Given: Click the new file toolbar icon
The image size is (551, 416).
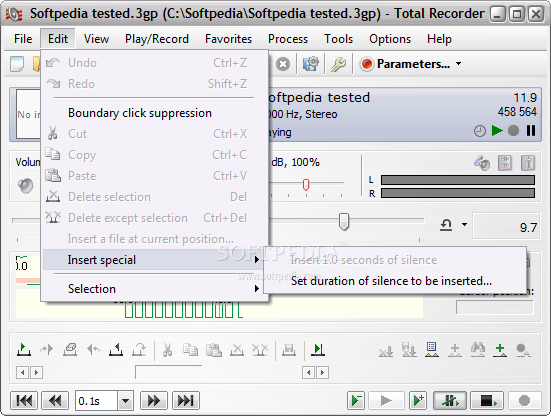Looking at the screenshot, I should point(18,64).
